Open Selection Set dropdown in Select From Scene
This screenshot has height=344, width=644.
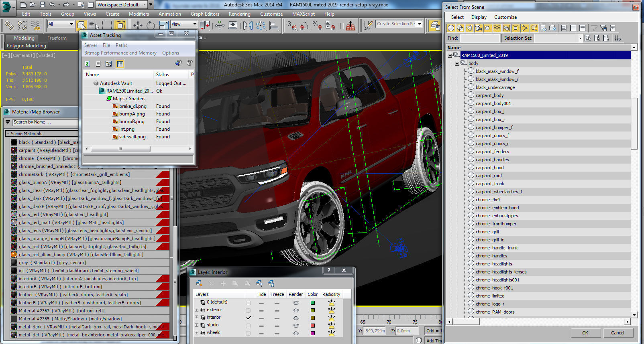[580, 38]
